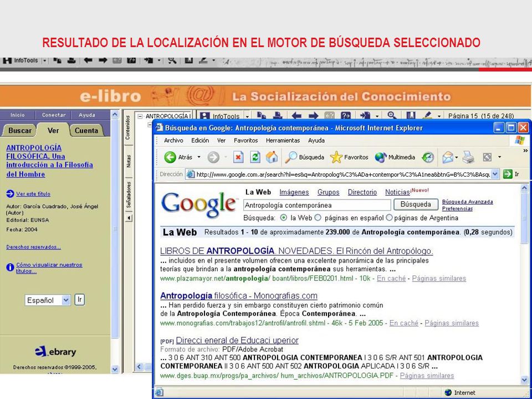Collapse the ANTROPOLOGÍA tree node

140,116
